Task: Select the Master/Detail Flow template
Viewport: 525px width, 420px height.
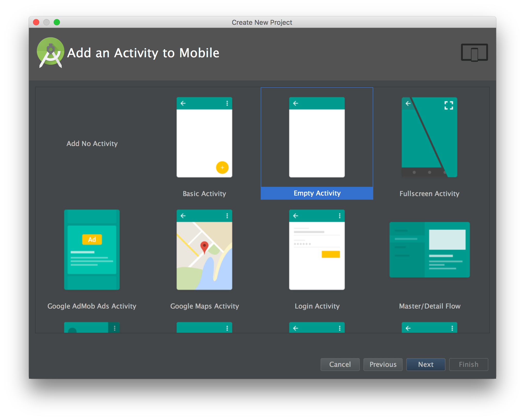Action: point(429,249)
